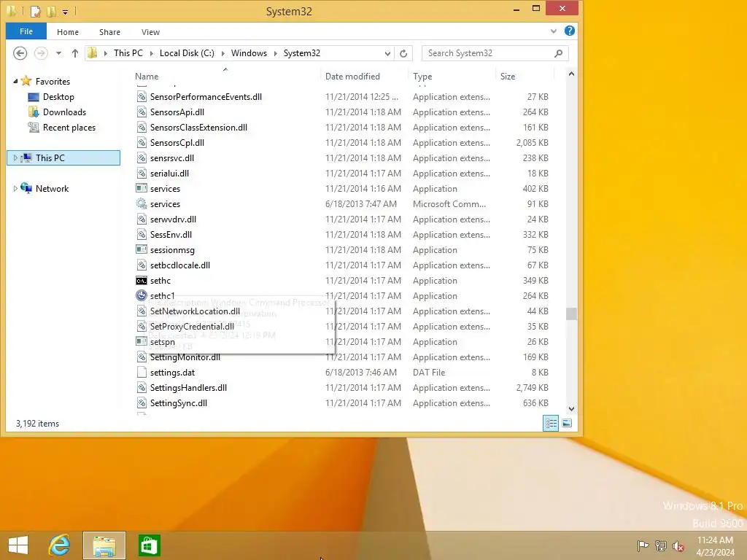Click the search magnifier icon
This screenshot has height=560, width=747.
(558, 53)
